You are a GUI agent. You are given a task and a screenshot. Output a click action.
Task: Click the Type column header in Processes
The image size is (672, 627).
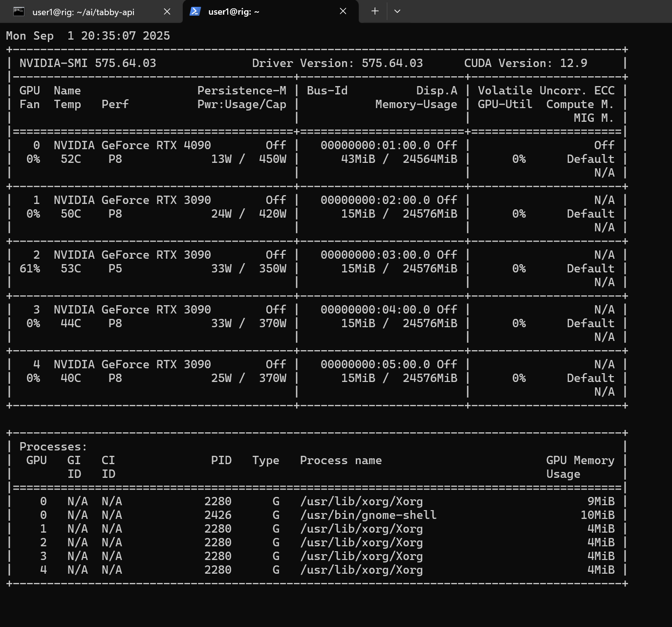coord(266,460)
